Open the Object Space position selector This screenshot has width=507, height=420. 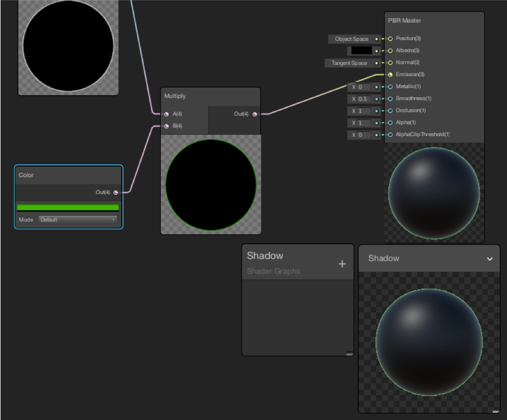point(352,39)
